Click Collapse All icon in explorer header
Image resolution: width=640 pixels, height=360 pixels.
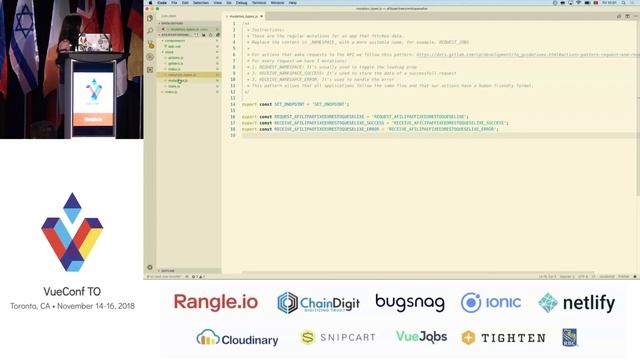pos(218,35)
